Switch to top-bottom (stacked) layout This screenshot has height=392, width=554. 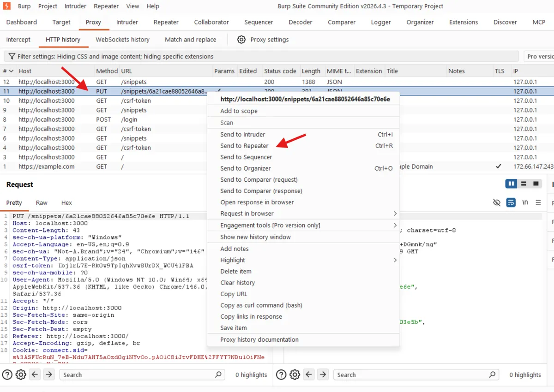click(x=523, y=184)
